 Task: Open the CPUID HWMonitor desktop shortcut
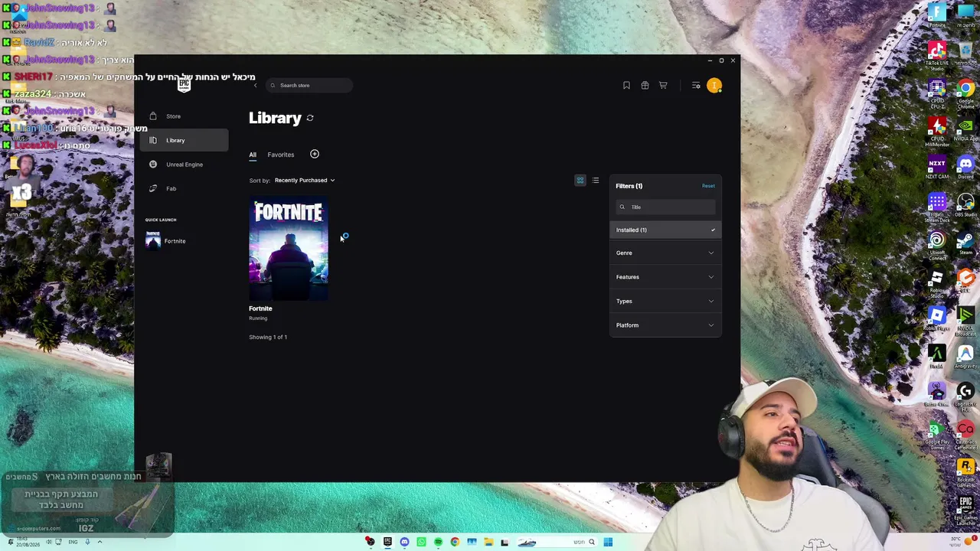(x=937, y=131)
